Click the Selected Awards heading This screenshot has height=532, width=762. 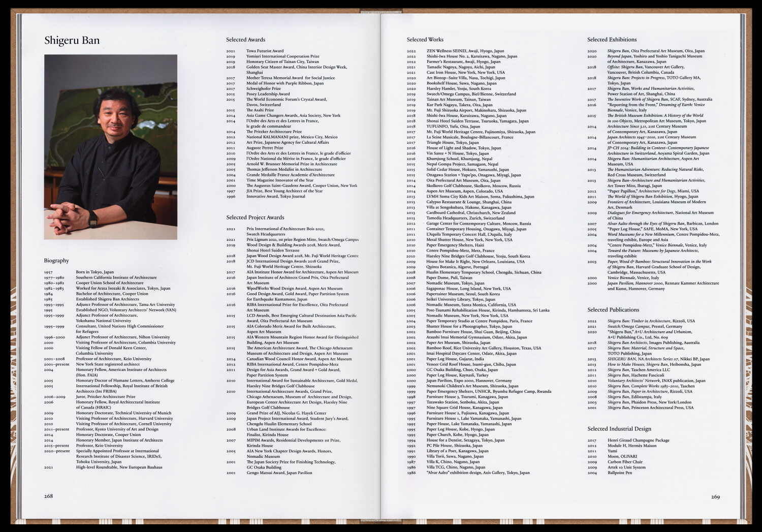point(245,40)
